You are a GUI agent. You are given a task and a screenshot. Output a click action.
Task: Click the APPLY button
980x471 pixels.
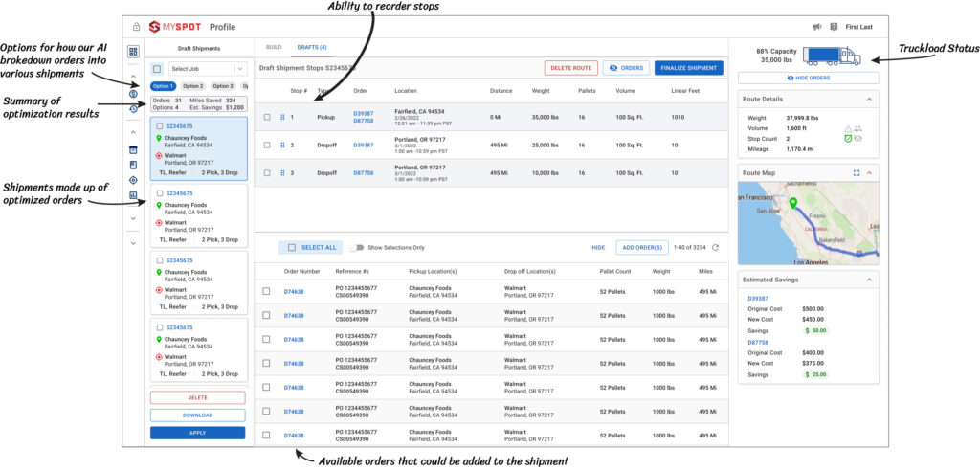pos(197,433)
